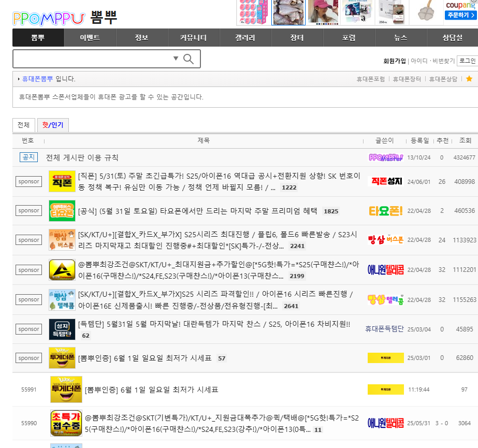
Task: Click the 1222 comment count badge
Action: pyautogui.click(x=289, y=187)
